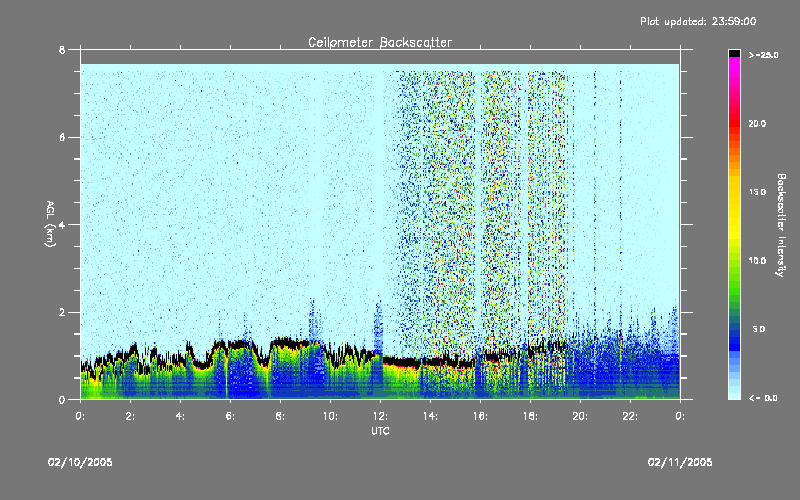Click the x-axis tick label 12:
800x500 pixels.
pos(380,416)
